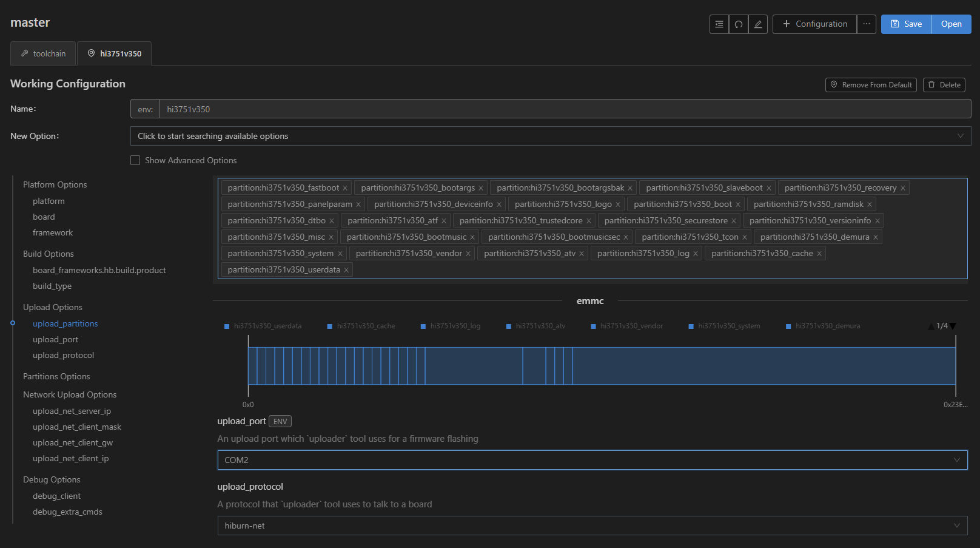980x548 pixels.
Task: Open the New Option search dropdown
Action: pos(550,136)
